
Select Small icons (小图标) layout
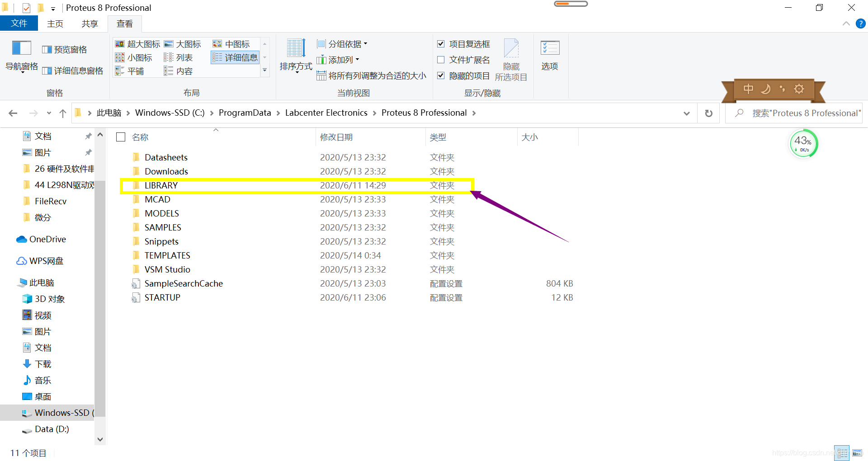pyautogui.click(x=134, y=57)
